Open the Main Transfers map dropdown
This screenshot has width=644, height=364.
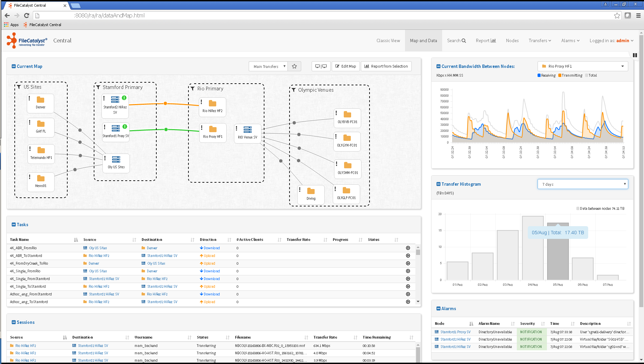tap(268, 66)
